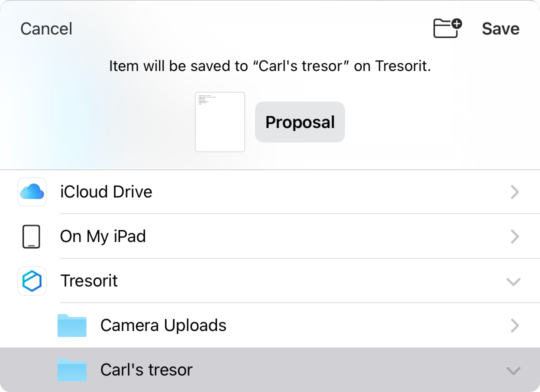Collapse the Carl's tresor folder chevron
Screen dimensions: 540x392
pos(513,370)
